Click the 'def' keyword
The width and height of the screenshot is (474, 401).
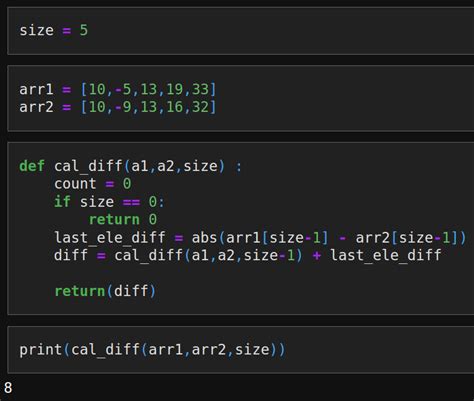coord(32,166)
